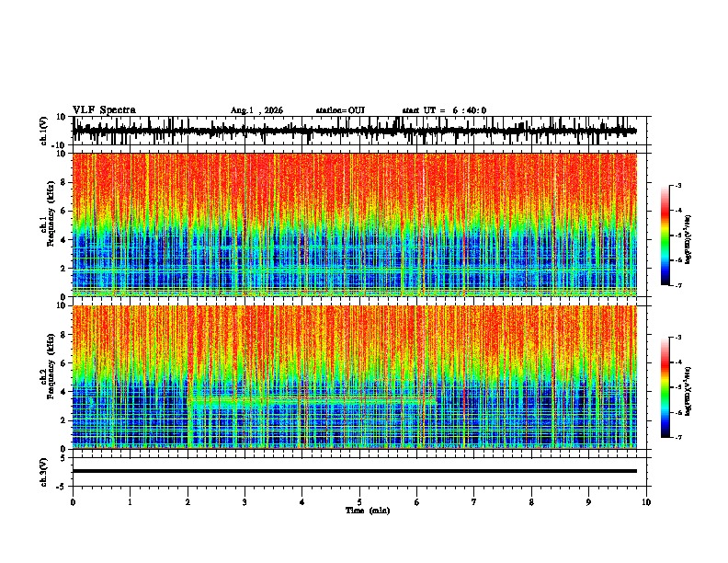The height and width of the screenshot is (563, 728).
Task: Click the "station=OUI" header text
Action: point(340,110)
